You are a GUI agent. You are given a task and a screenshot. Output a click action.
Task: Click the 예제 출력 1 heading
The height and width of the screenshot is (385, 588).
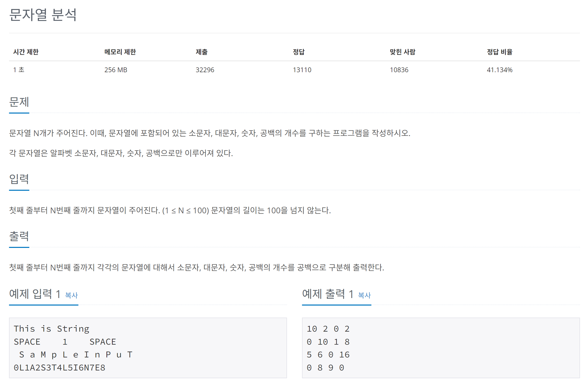[328, 294]
